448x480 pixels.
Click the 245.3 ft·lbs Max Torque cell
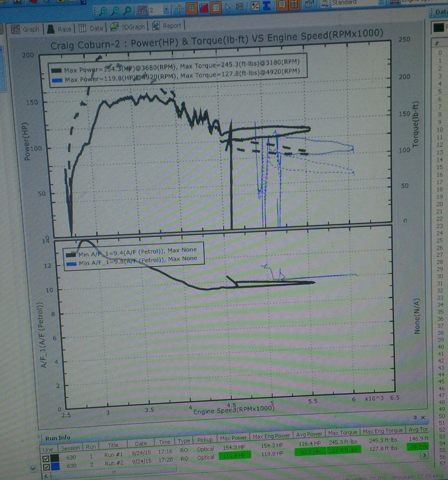coord(343,442)
